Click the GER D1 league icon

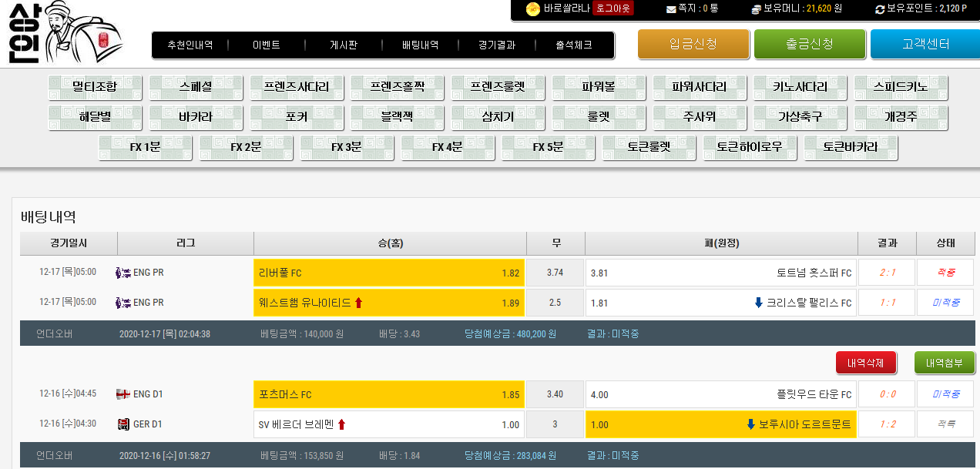(123, 424)
